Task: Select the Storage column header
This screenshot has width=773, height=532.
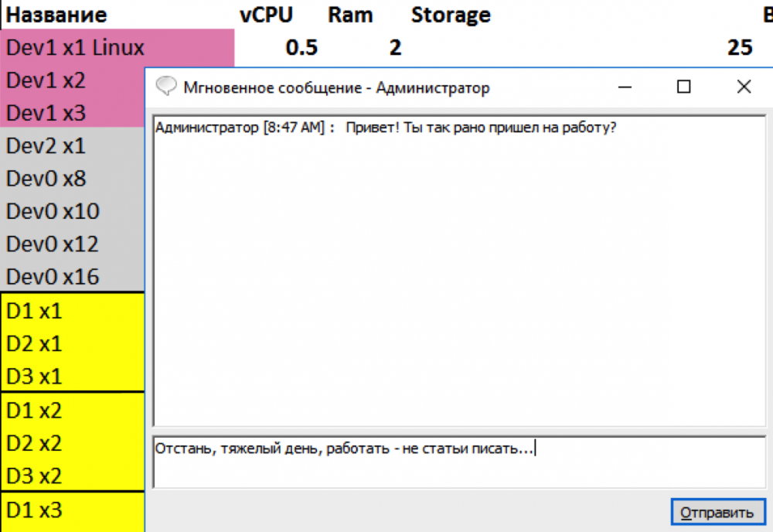Action: tap(451, 14)
